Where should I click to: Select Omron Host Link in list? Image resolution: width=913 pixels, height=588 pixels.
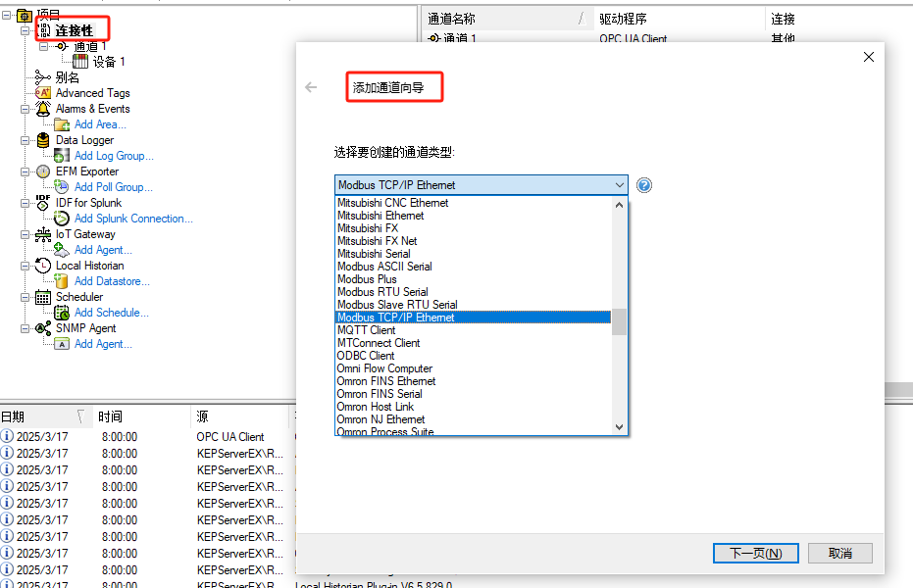[474, 407]
